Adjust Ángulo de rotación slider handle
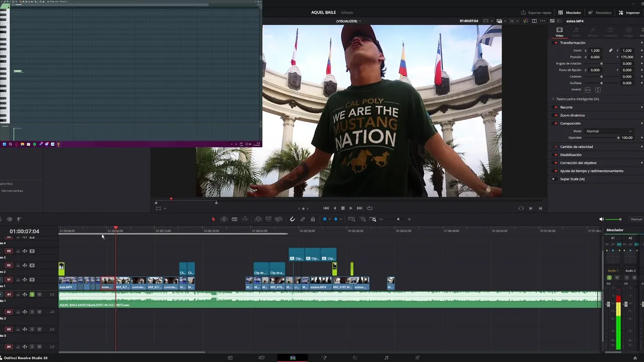Viewport: 644px width, 362px height. [x=601, y=63]
